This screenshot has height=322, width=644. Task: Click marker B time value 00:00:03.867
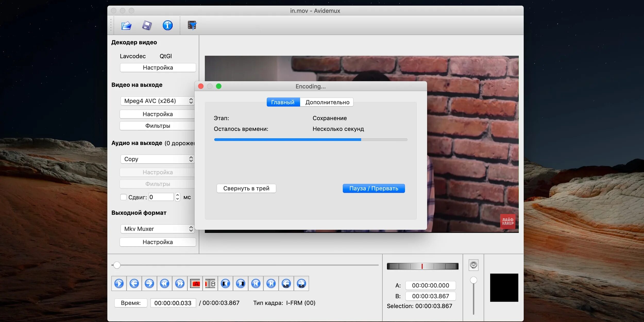tap(430, 296)
